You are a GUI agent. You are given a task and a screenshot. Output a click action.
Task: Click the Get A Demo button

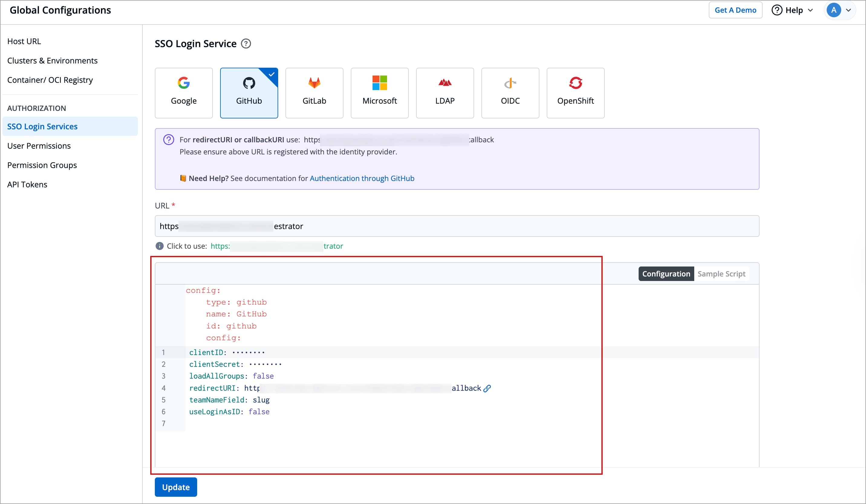click(735, 10)
